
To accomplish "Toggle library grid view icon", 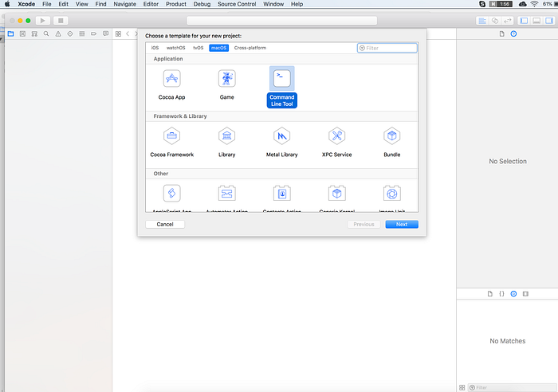I will pos(462,387).
